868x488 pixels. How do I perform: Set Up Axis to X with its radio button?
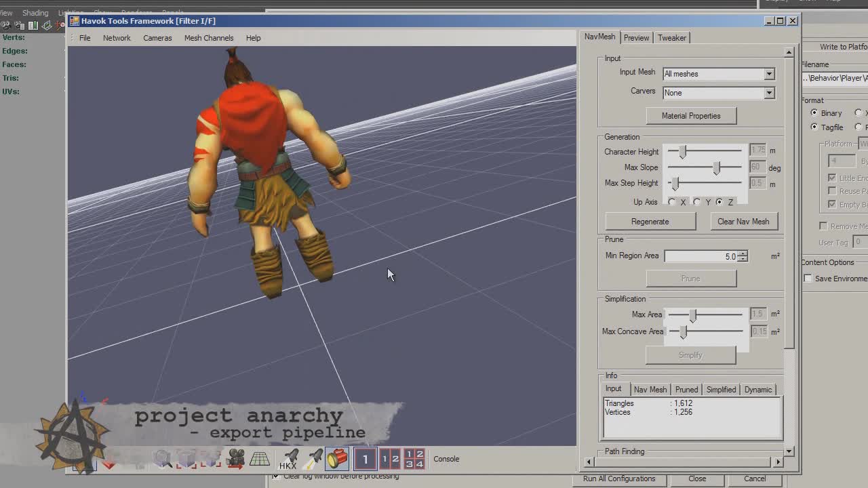click(x=671, y=201)
